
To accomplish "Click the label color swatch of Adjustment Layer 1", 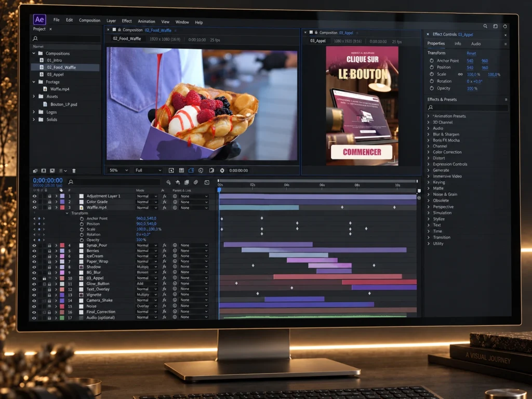I will point(62,196).
